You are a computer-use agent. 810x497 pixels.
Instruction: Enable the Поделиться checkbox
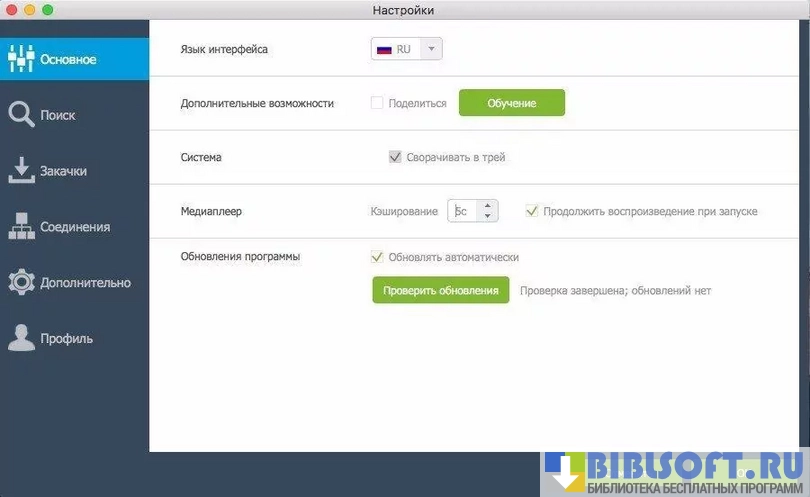click(377, 103)
